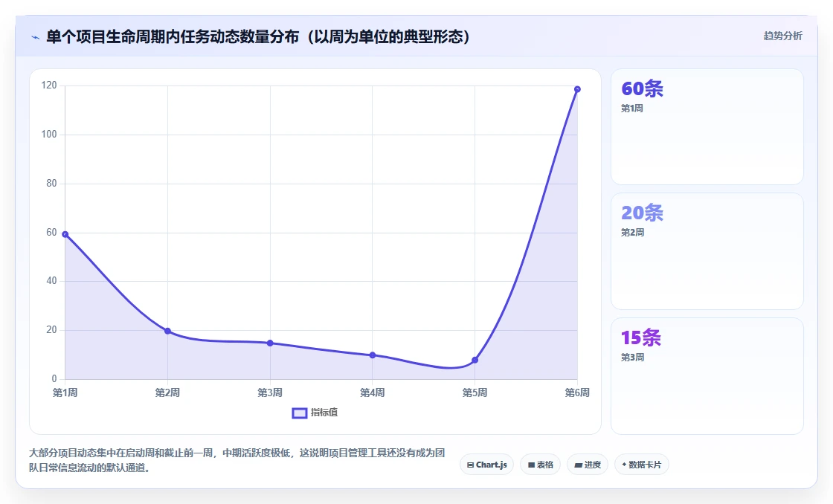The height and width of the screenshot is (504, 833).
Task: Click the 第1周 data point at 60
Action: click(x=65, y=234)
